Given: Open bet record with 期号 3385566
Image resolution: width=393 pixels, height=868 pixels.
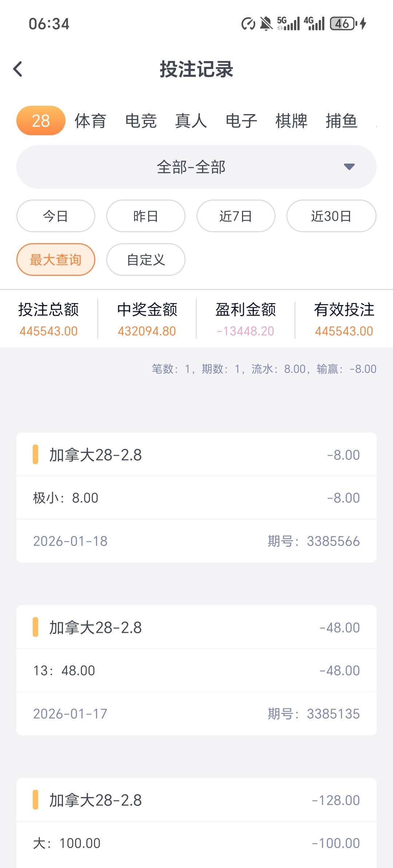Looking at the screenshot, I should 196,498.
